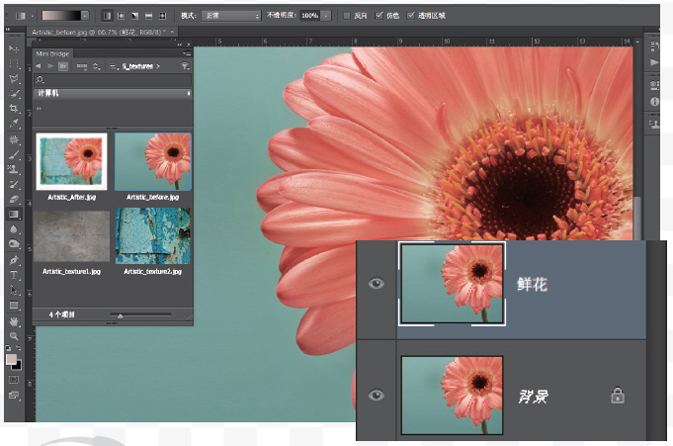
Task: Hide the 鲜花 layer eye icon
Action: 376,283
